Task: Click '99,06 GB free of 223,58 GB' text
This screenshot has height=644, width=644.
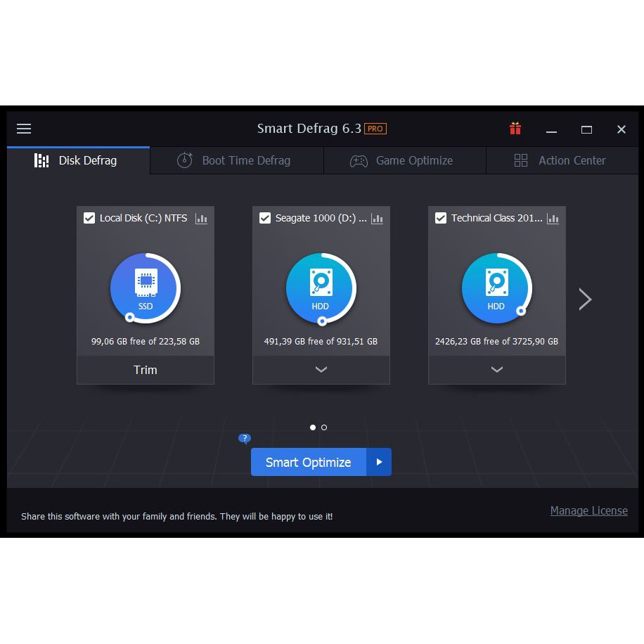Action: pyautogui.click(x=146, y=341)
